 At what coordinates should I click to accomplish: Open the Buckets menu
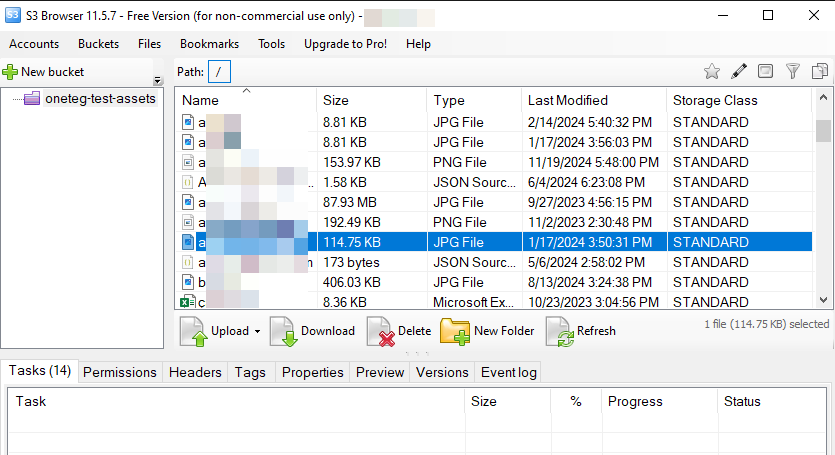tap(98, 44)
